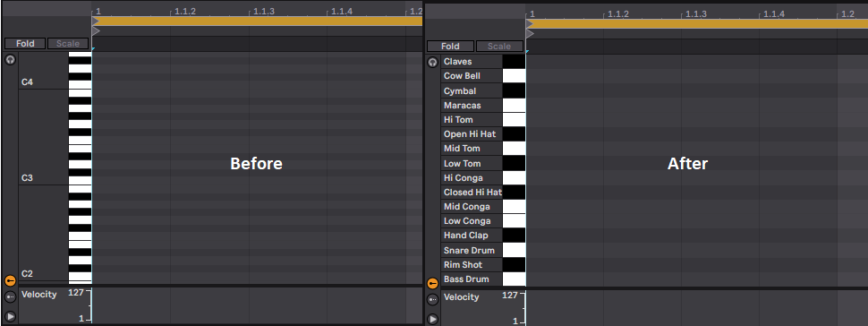Select the Mid Conga drum row
The width and height of the screenshot is (868, 326).
pyautogui.click(x=472, y=207)
